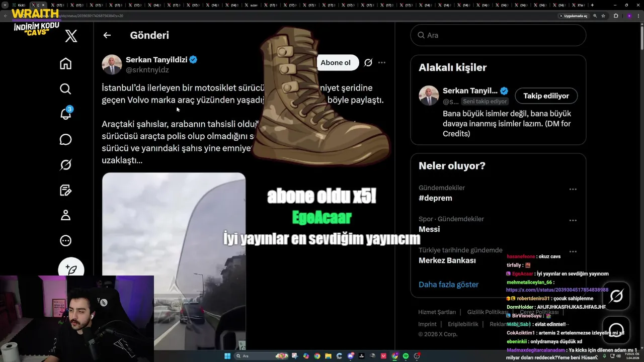Viewport: 644px width, 362px height.
Task: Open post author's avatar photo
Action: [112, 65]
